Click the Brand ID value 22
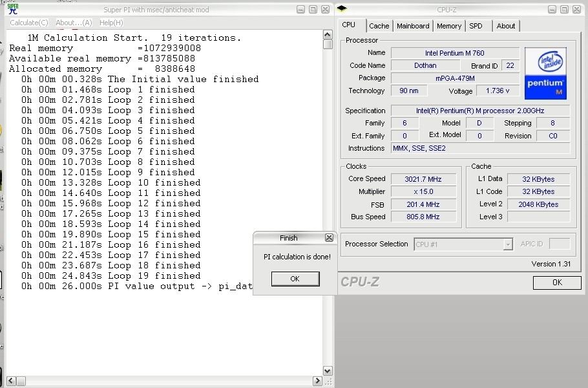 (x=510, y=65)
